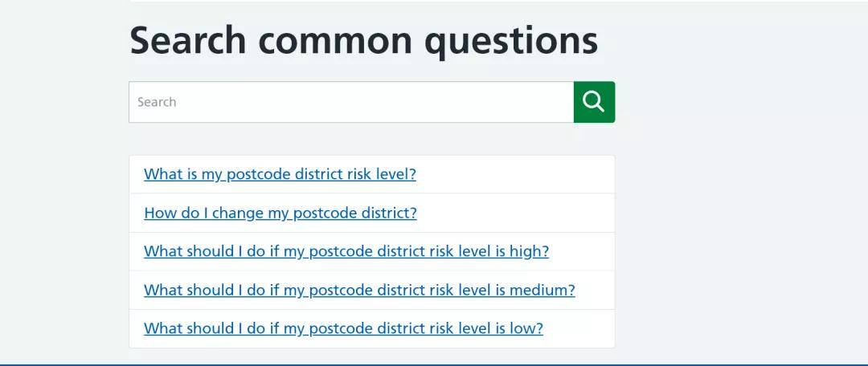The height and width of the screenshot is (366, 868).
Task: Open 'What is my postcode district risk level?'
Action: 280,174
